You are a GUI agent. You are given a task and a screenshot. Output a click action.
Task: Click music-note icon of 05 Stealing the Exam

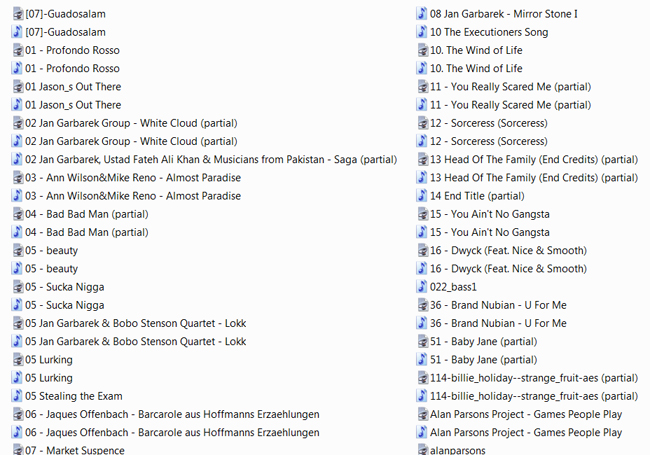pos(17,397)
